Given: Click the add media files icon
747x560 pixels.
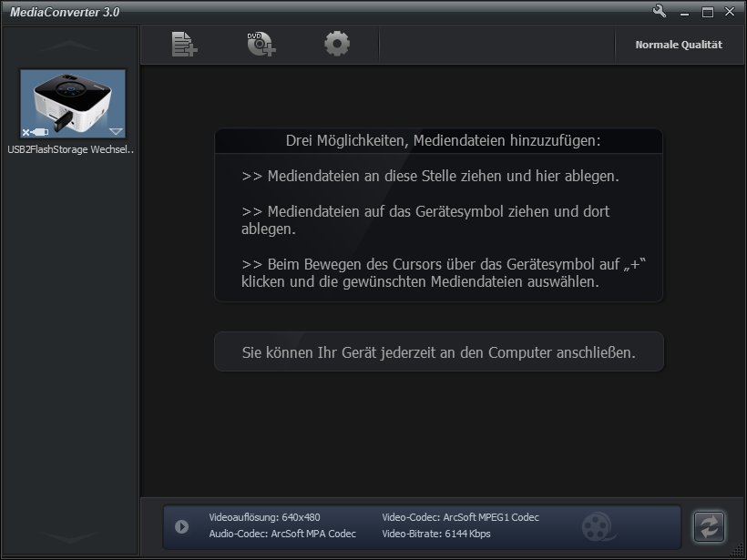Looking at the screenshot, I should pyautogui.click(x=184, y=45).
